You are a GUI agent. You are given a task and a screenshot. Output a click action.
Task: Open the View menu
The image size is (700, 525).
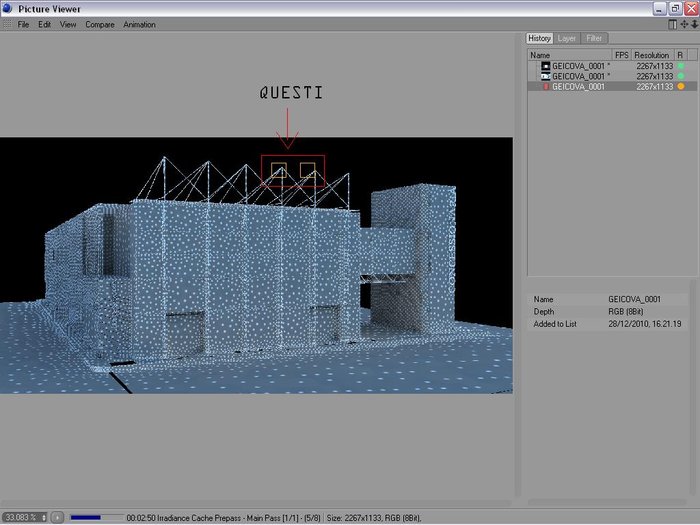point(68,25)
